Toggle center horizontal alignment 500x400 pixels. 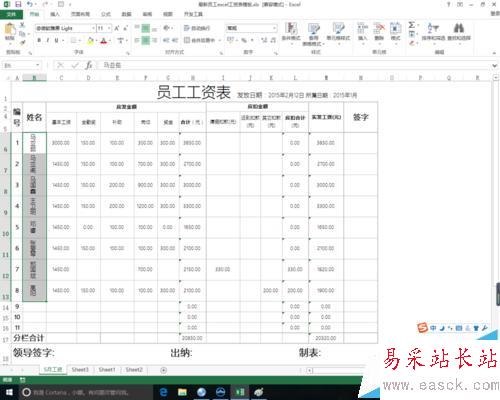[x=146, y=40]
